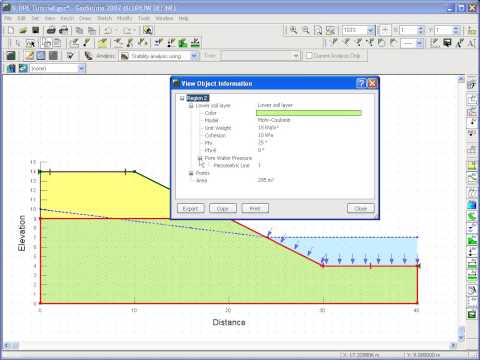Open the Sketch menu
This screenshot has height=360, width=480.
pyautogui.click(x=104, y=18)
